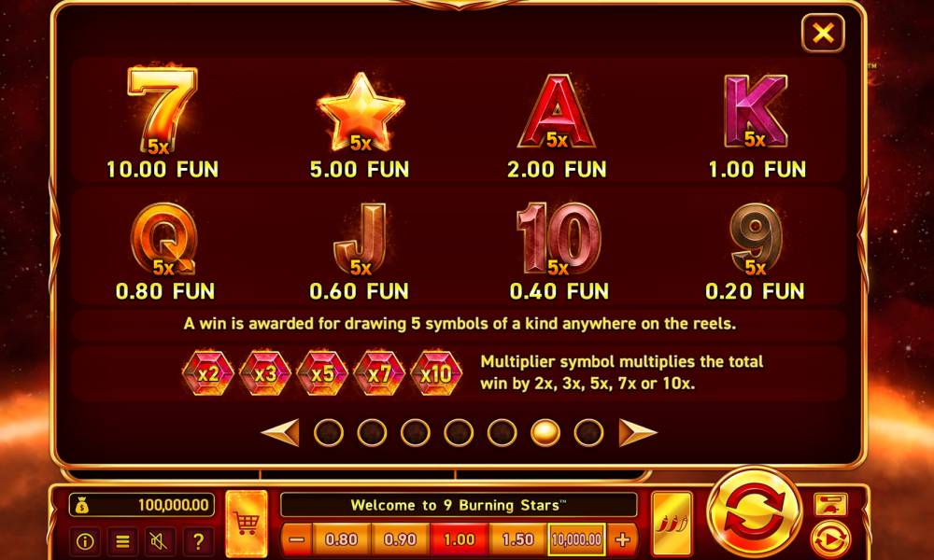This screenshot has height=560, width=934.
Task: Spin the reels with the big button
Action: pos(754,513)
